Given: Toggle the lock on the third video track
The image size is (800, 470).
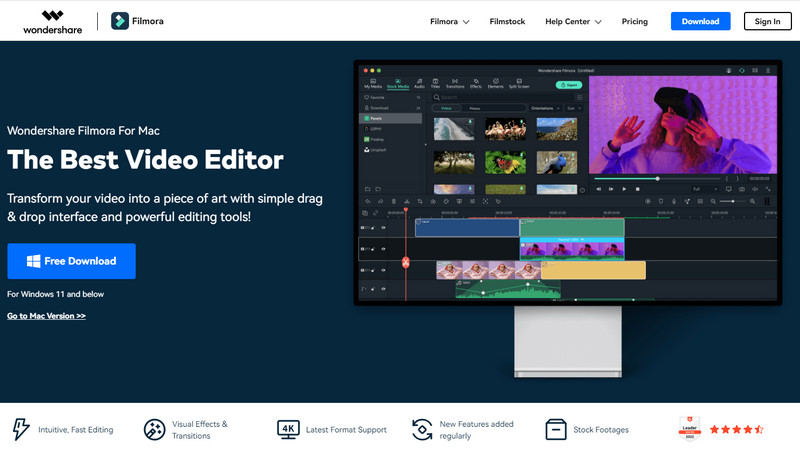Looking at the screenshot, I should click(373, 270).
